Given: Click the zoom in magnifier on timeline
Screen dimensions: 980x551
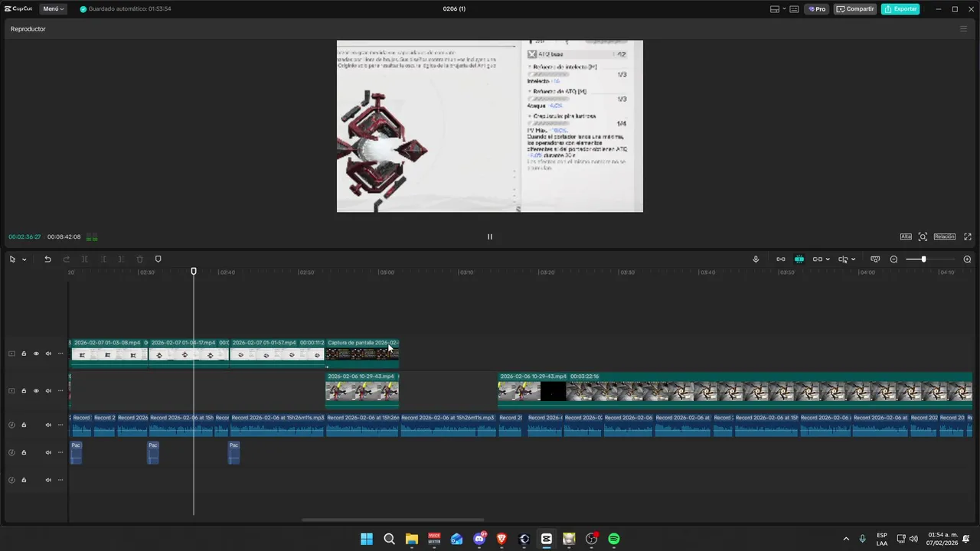Looking at the screenshot, I should [x=967, y=259].
